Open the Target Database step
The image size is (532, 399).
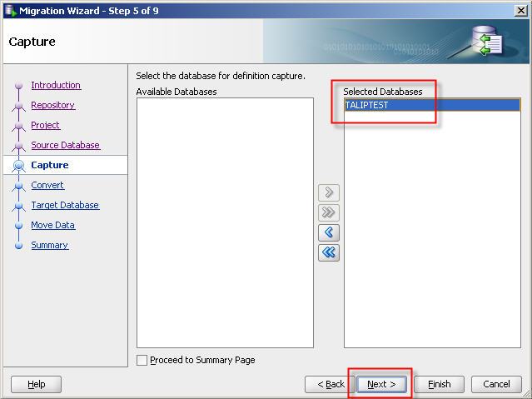(65, 205)
